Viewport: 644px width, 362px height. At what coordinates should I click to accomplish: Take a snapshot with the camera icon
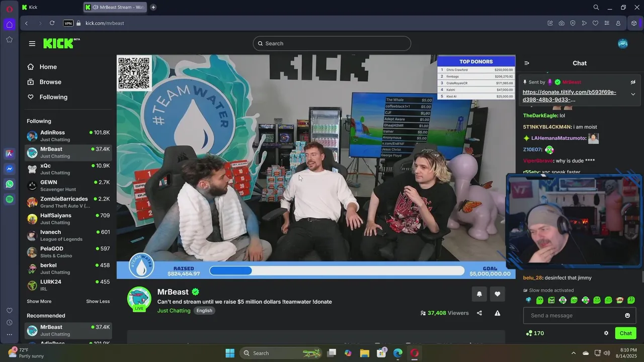[561, 23]
